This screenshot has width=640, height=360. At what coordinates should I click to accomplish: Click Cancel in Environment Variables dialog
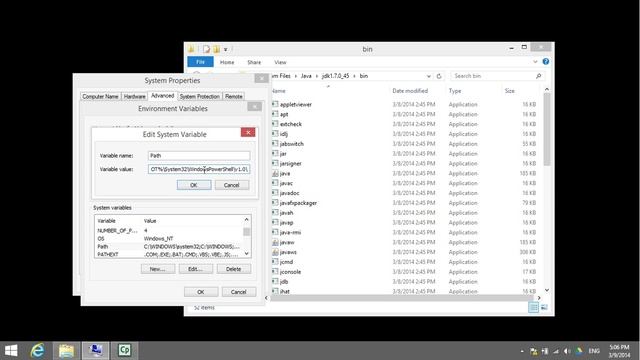coord(238,292)
